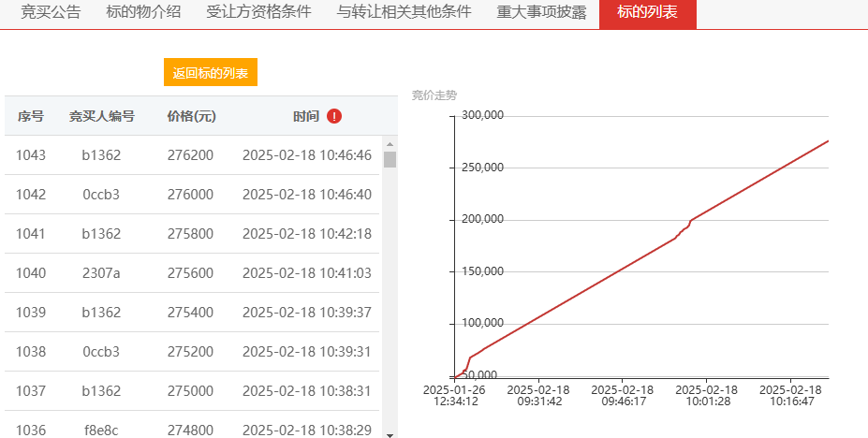
Task: Click the 200,000 axis label on chart
Action: (483, 219)
